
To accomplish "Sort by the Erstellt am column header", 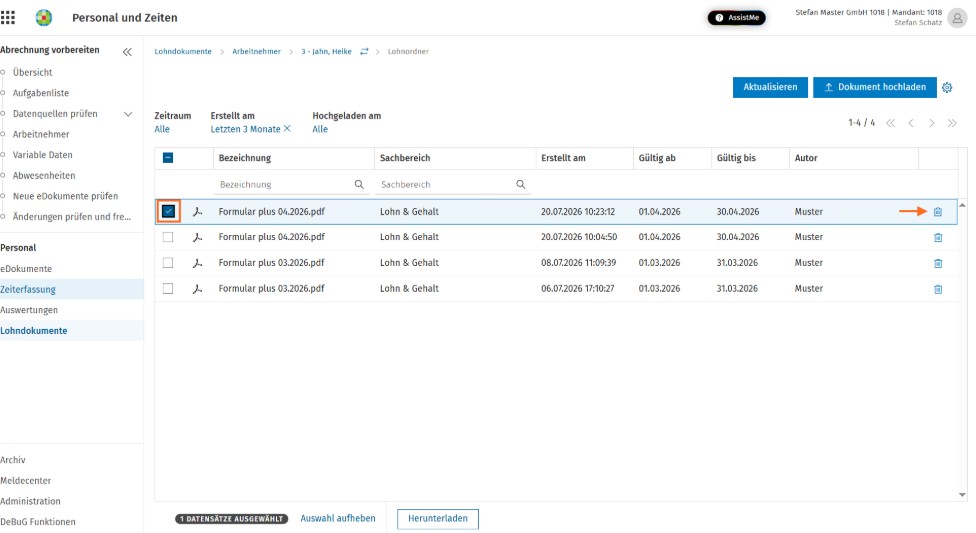I will (563, 158).
